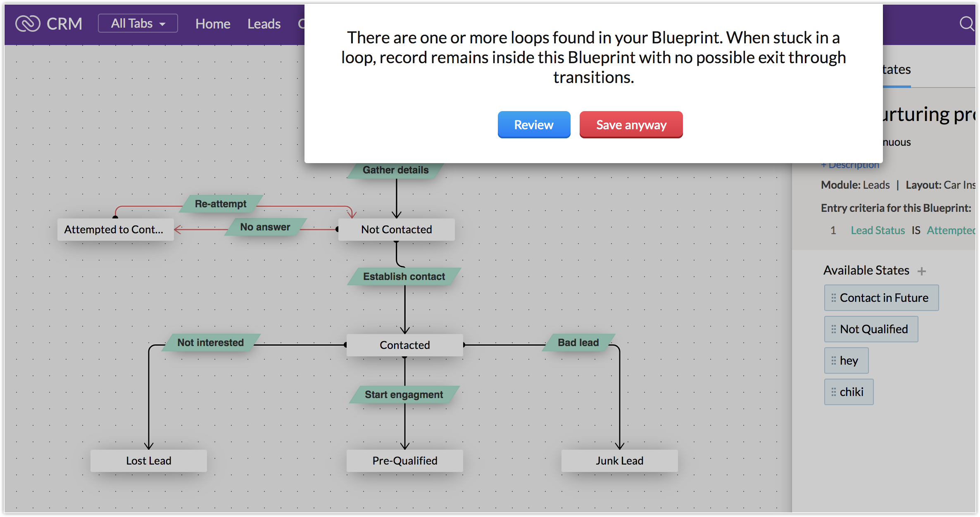Select the Re-attempt transition

point(221,204)
